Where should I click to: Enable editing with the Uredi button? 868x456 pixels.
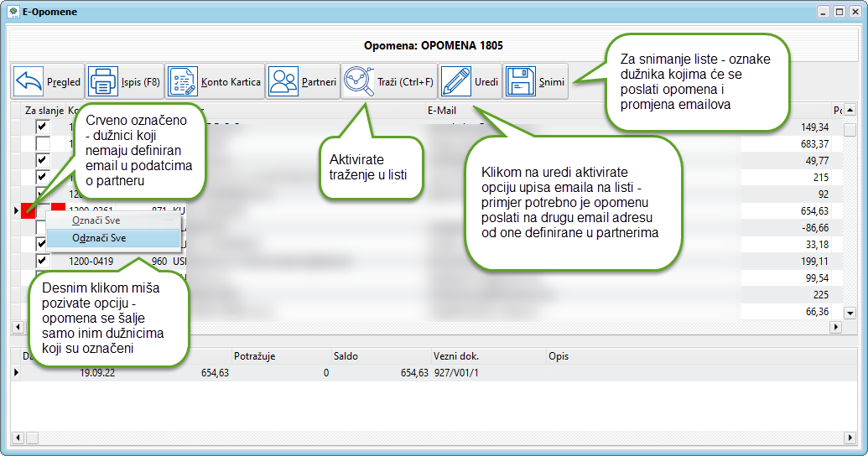470,82
